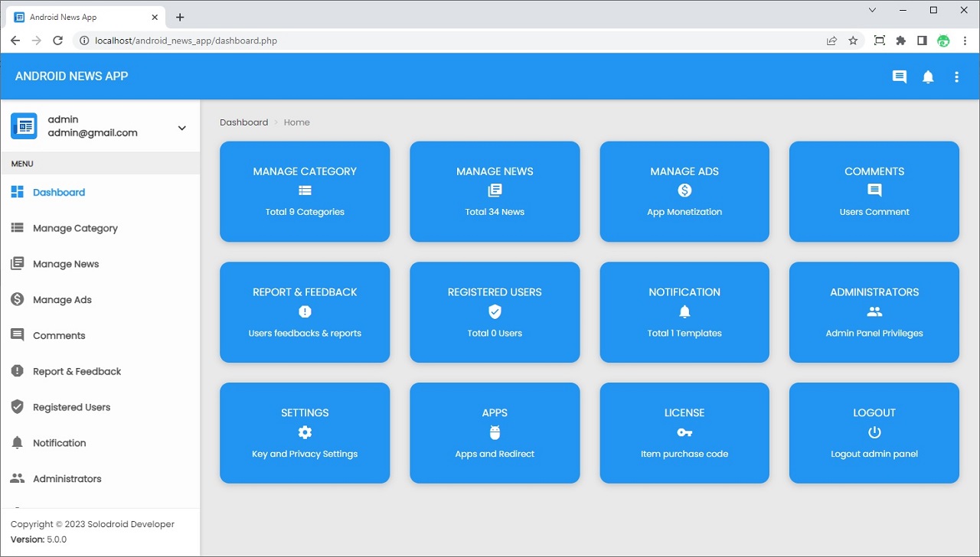The width and height of the screenshot is (980, 557).
Task: Open the browser extensions puzzle icon
Action: coord(900,41)
